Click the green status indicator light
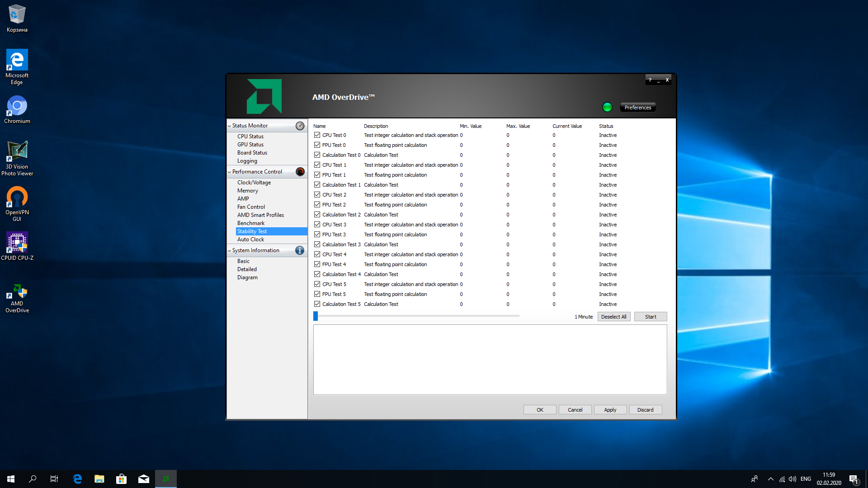This screenshot has width=868, height=488. click(607, 107)
